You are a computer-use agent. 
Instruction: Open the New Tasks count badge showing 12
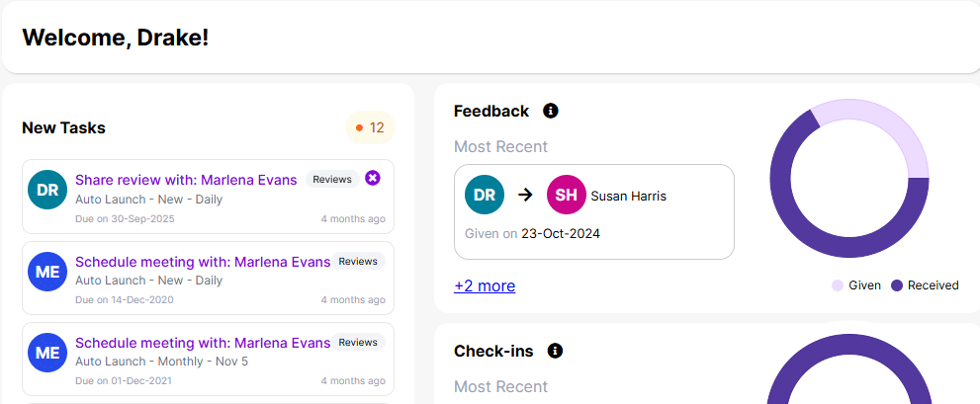coord(371,127)
